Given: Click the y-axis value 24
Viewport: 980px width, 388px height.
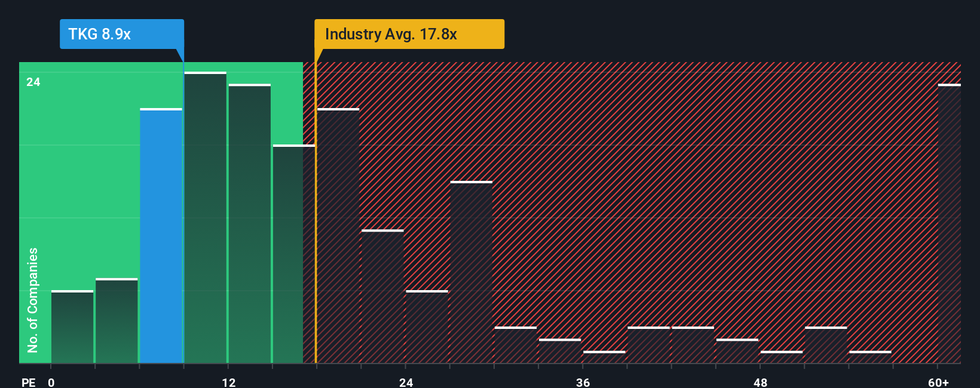Looking at the screenshot, I should pyautogui.click(x=33, y=82).
